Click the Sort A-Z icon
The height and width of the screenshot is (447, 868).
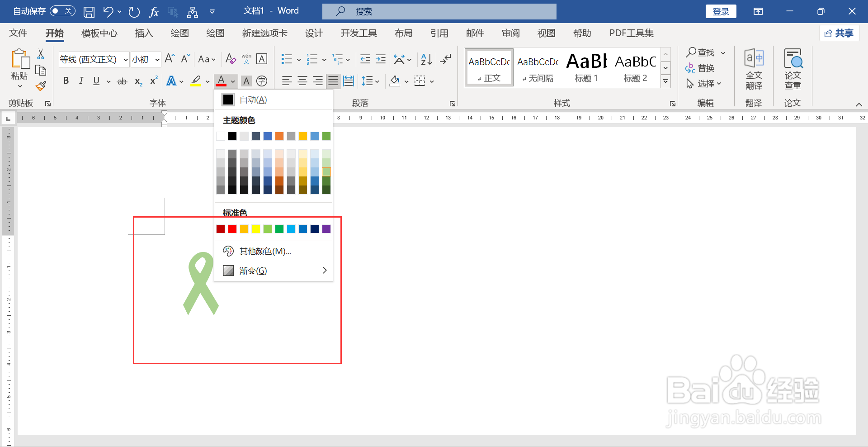coord(426,59)
